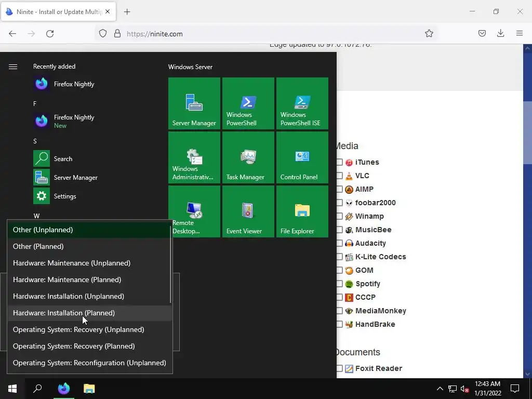This screenshot has height=399, width=532.
Task: Click the muted volume tray icon
Action: pyautogui.click(x=464, y=389)
